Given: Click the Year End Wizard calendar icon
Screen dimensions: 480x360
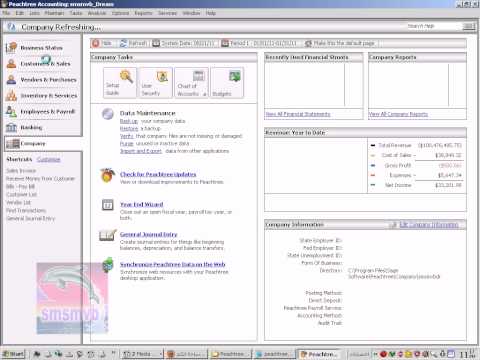Looking at the screenshot, I should click(108, 205).
